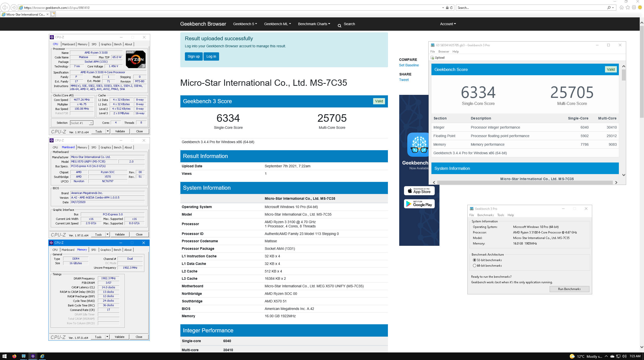Screen dimensions: 644x360
Task: Open Tools dropdown arrow in Memory CPU-Z window
Action: click(107, 337)
